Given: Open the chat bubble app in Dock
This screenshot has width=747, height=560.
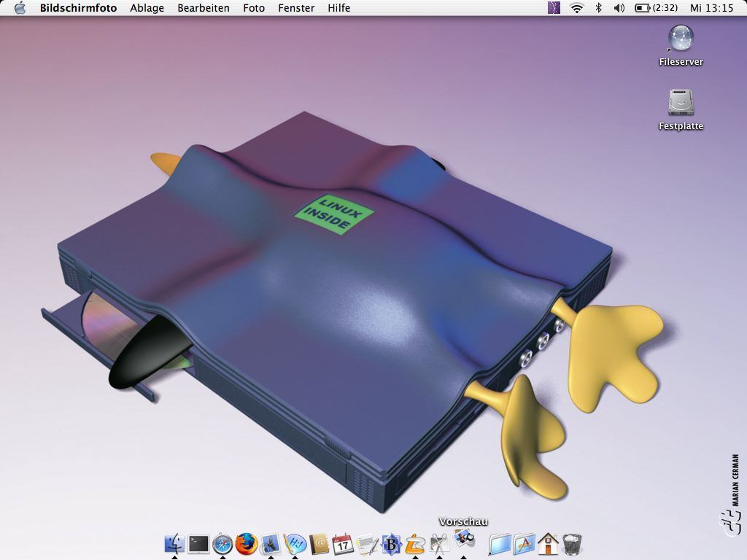Looking at the screenshot, I should tap(295, 544).
